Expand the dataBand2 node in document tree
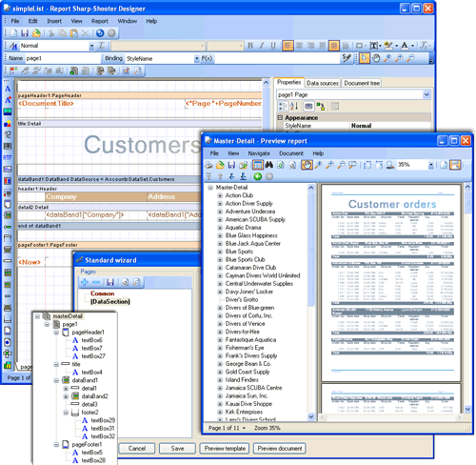The image size is (476, 465). [x=66, y=396]
